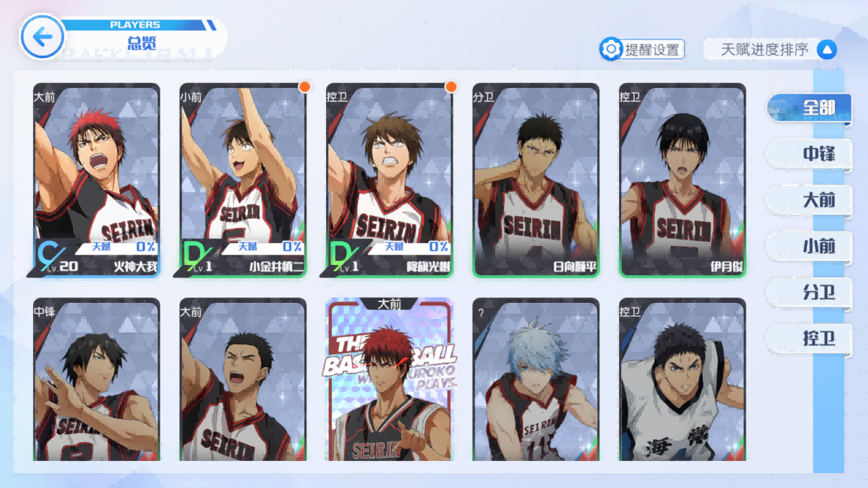Filter players by 大前
This screenshot has height=488, width=868.
click(809, 200)
